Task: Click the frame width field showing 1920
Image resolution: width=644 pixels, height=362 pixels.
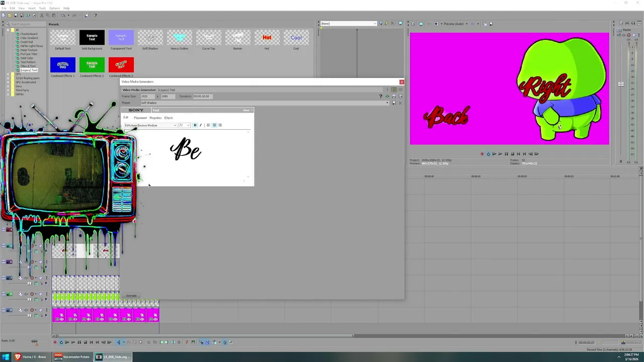Action: click(x=148, y=96)
